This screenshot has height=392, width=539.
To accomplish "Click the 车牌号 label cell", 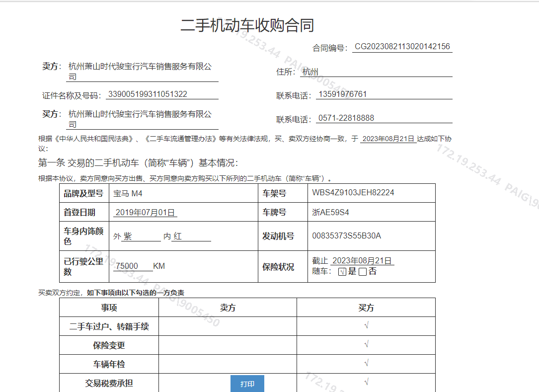I will click(283, 212).
